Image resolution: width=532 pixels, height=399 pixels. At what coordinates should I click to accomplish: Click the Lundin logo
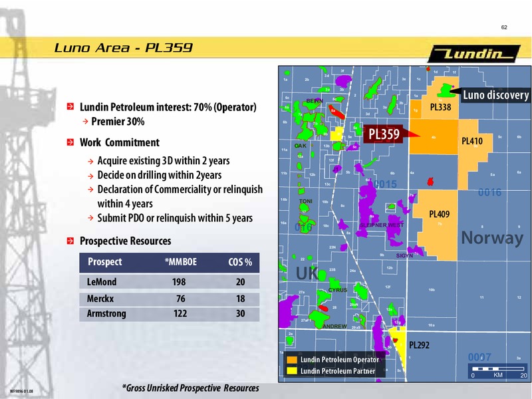474,54
